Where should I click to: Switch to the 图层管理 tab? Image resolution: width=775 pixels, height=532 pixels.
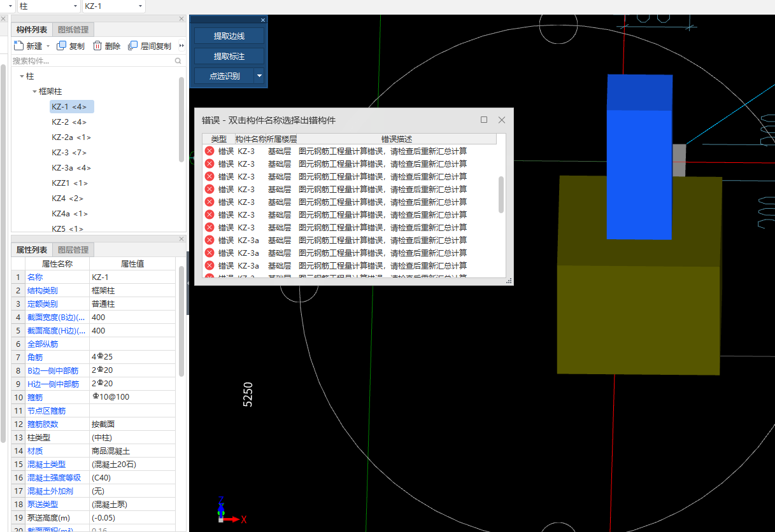pos(73,249)
